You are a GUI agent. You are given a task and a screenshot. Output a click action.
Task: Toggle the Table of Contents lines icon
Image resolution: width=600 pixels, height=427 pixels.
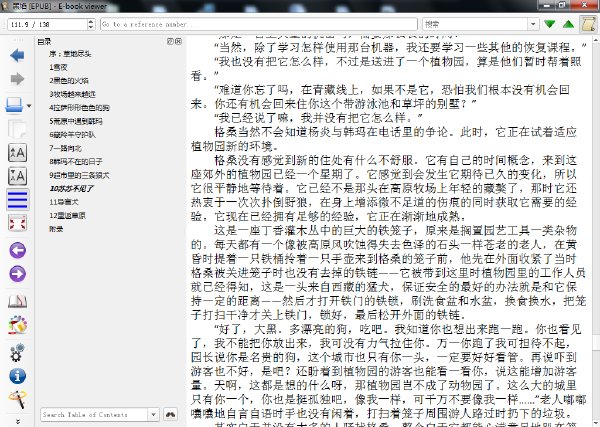(18, 200)
